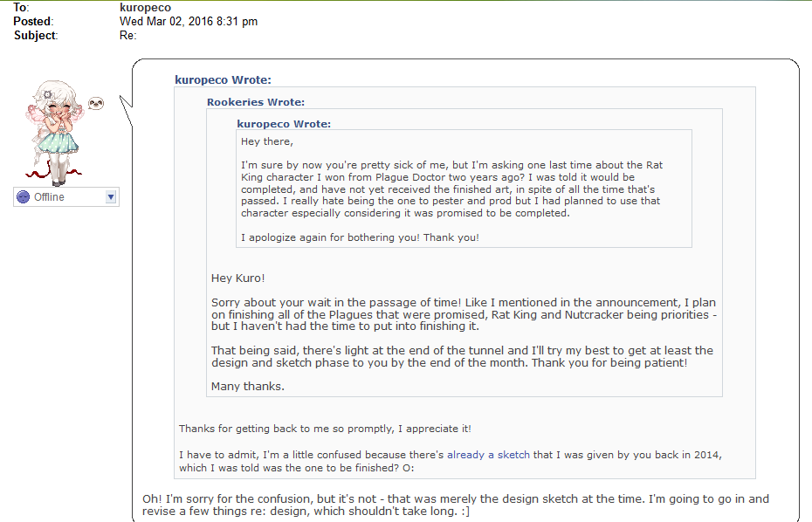Click the innermost 'kuropeco Wrote:' quote header
The height and width of the screenshot is (522, 812).
284,124
